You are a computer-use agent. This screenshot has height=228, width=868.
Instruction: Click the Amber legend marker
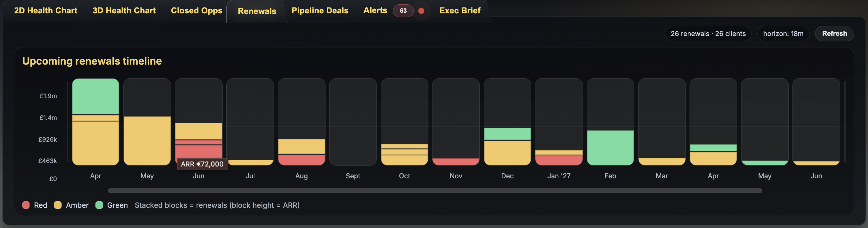(x=58, y=205)
